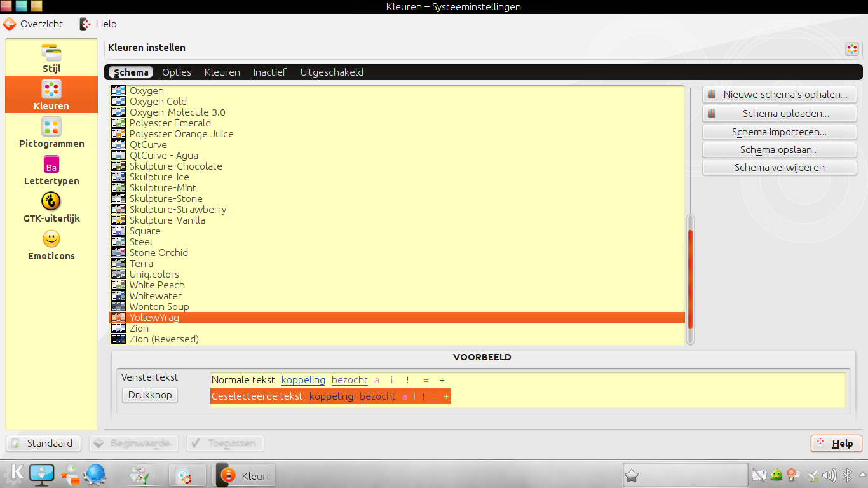Select the Steel scheme
Image resolution: width=868 pixels, height=488 pixels.
[x=397, y=242]
